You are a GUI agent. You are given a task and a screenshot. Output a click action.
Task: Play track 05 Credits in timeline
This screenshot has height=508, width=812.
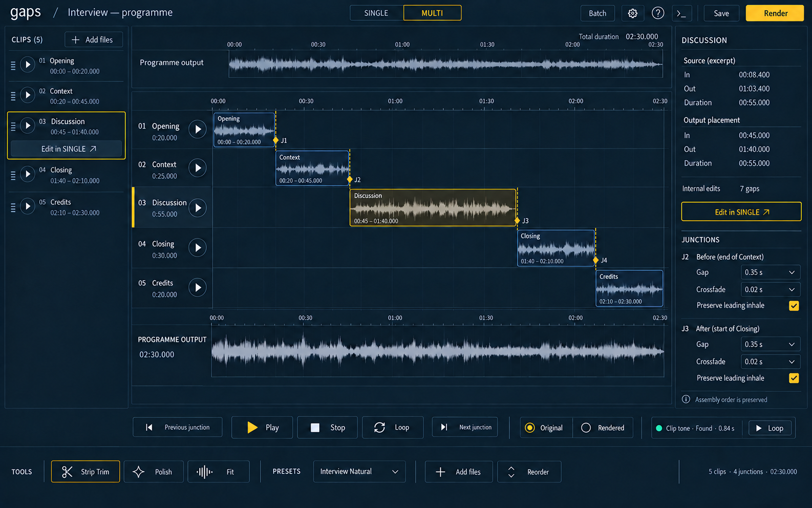coord(198,287)
